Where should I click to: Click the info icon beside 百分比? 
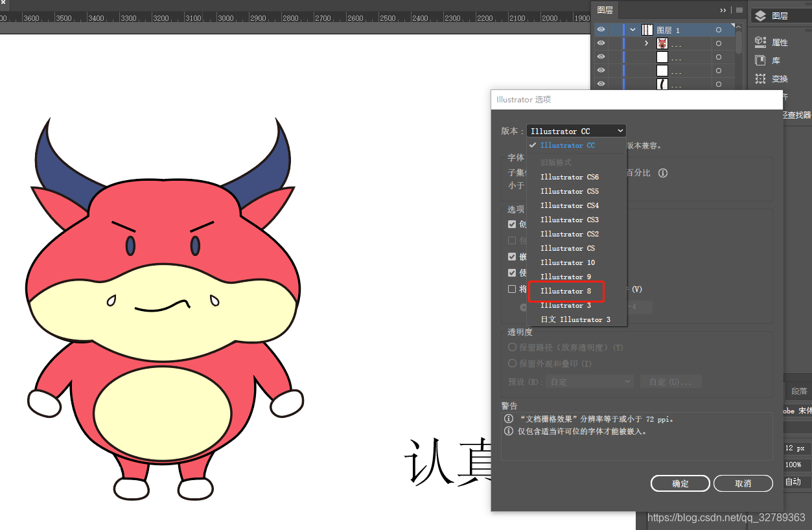(663, 173)
